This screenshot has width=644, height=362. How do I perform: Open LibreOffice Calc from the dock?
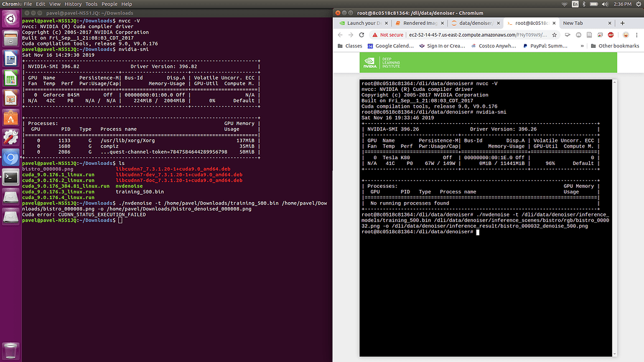11,78
